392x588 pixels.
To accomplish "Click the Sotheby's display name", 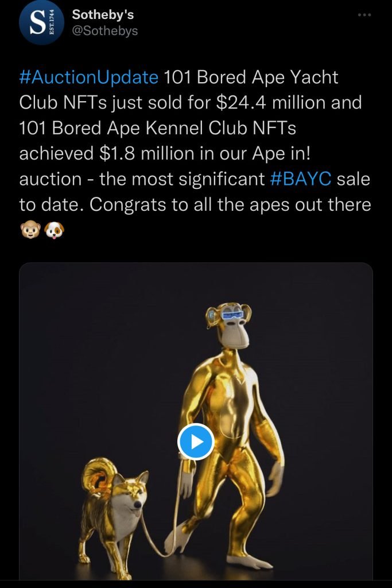I will pos(103,14).
